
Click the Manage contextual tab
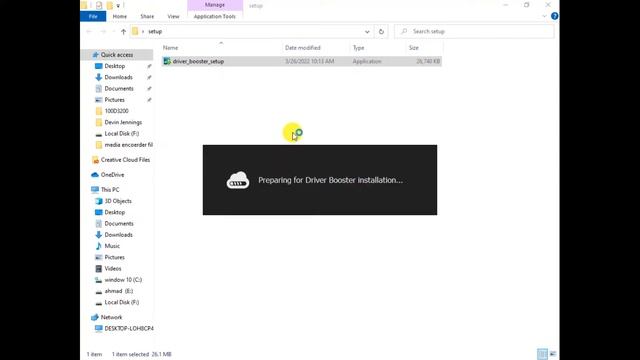215,5
